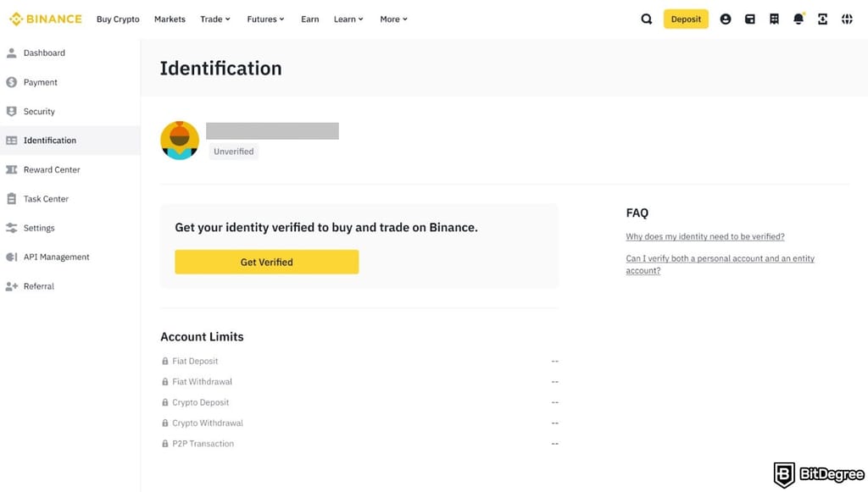Image resolution: width=868 pixels, height=492 pixels.
Task: Expand the Trade dropdown menu
Action: coord(215,19)
